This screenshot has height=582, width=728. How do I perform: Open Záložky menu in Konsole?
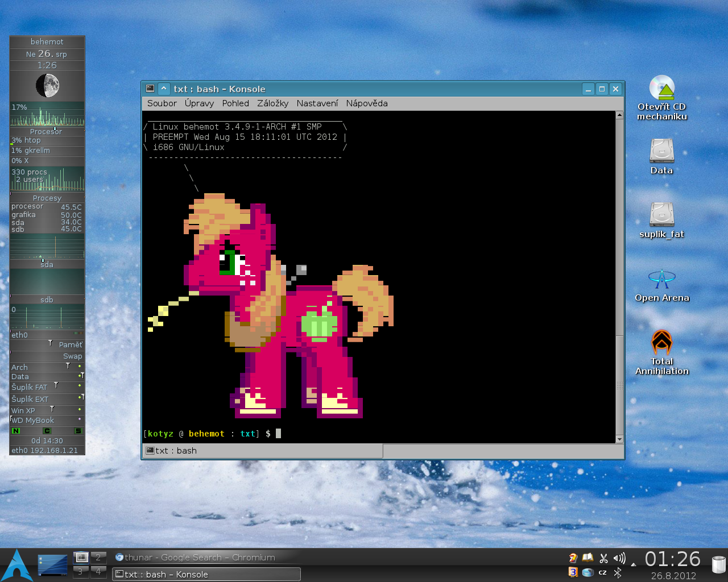click(x=272, y=103)
